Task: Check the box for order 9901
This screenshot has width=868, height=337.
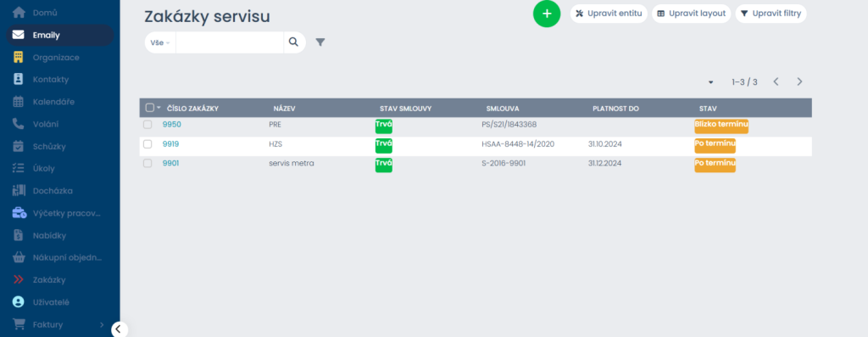Action: [x=147, y=164]
